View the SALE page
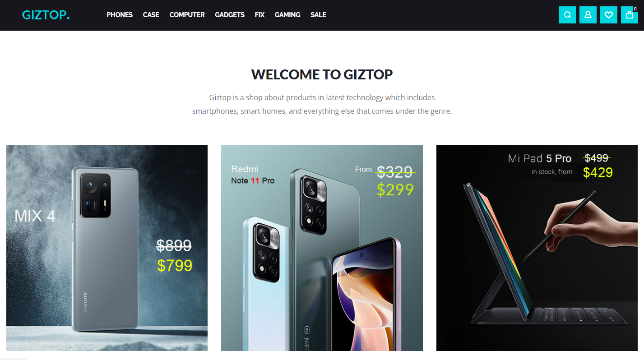Screen dimensions: 644x360 318,15
